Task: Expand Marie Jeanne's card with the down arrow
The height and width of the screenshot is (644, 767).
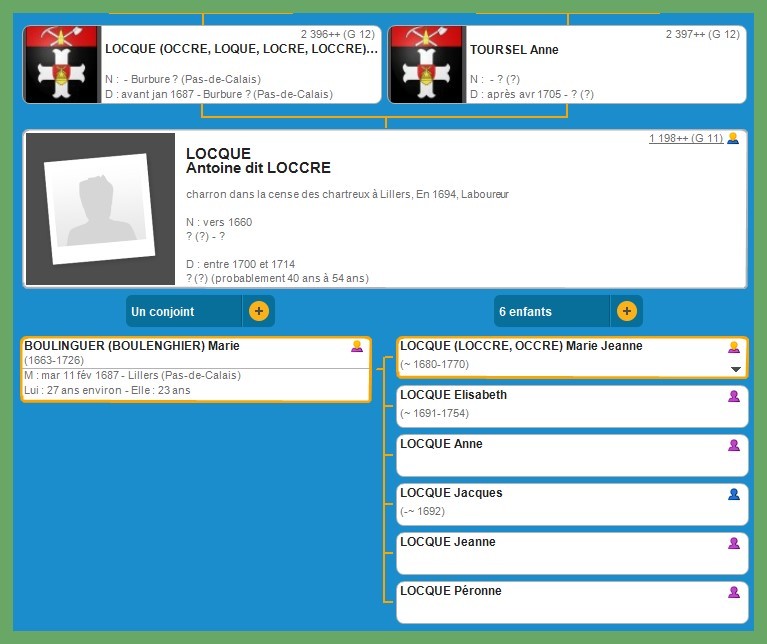Action: click(x=736, y=369)
